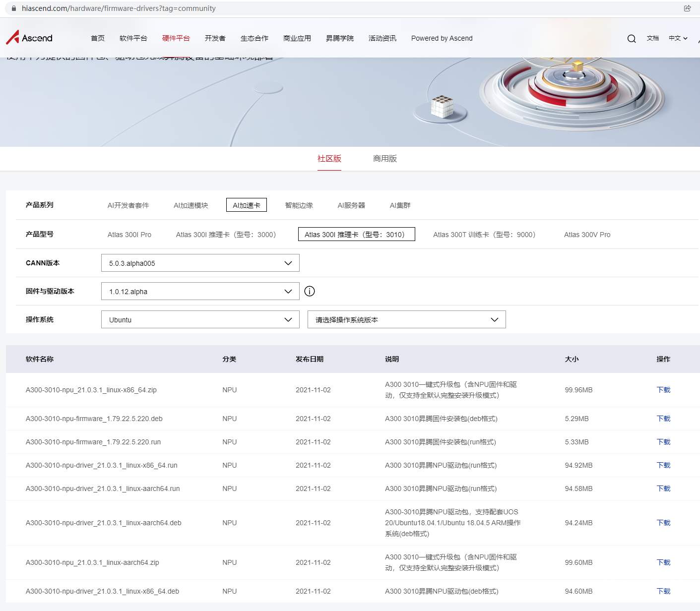Select AI服务器 product series
This screenshot has width=700, height=611.
click(351, 205)
